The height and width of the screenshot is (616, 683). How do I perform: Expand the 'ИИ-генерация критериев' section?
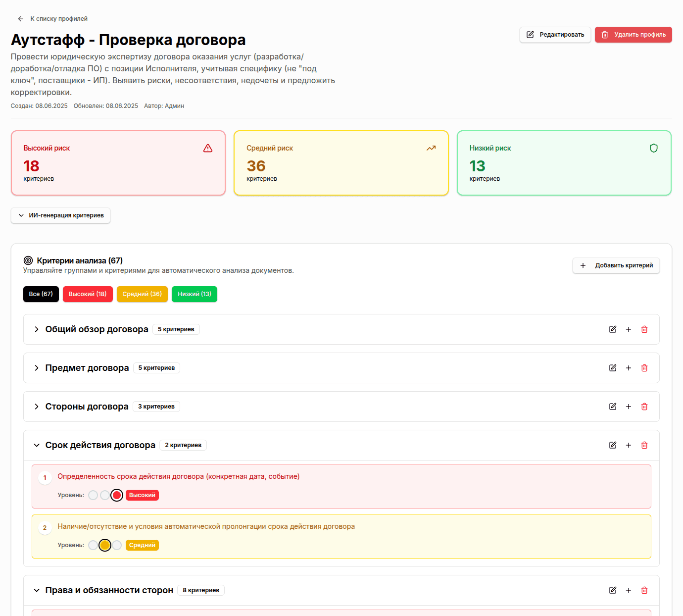(60, 215)
